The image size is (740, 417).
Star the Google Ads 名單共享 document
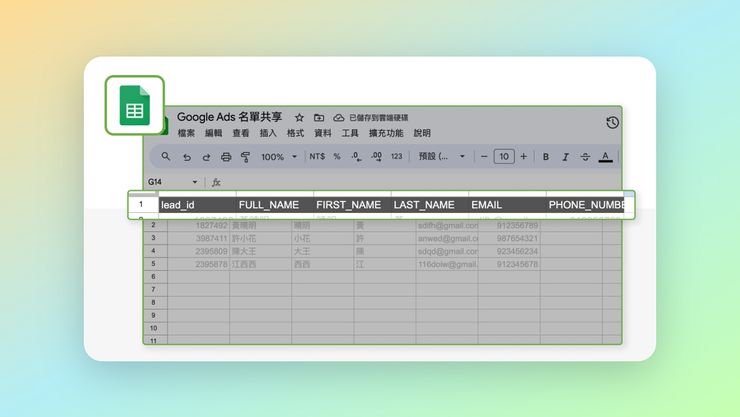click(299, 117)
